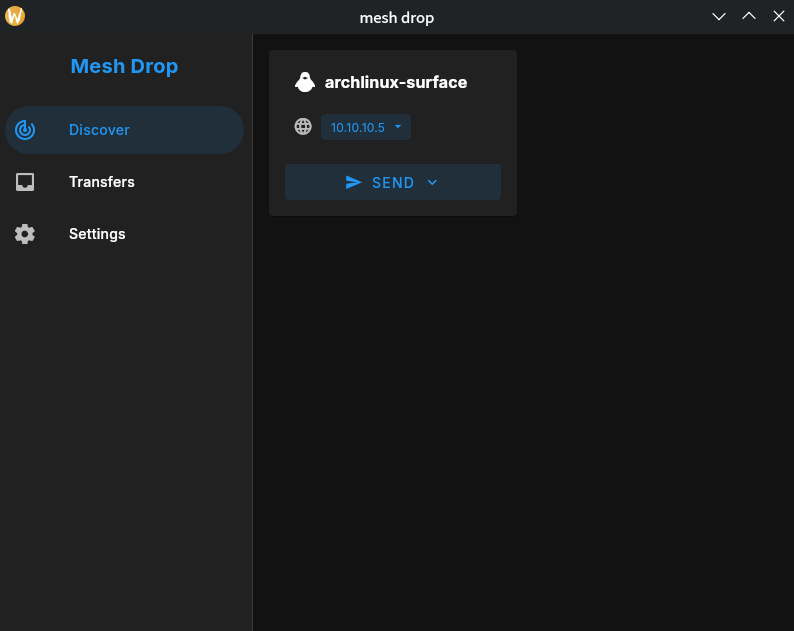Click the Linux penguin icon on peer card
Screen dimensions: 794x631
tap(305, 82)
